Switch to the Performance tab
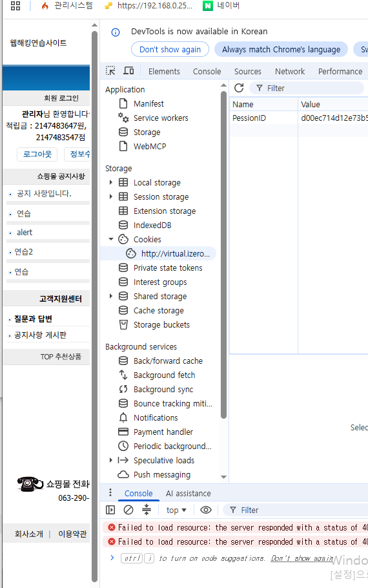This screenshot has height=588, width=368. coord(340,71)
